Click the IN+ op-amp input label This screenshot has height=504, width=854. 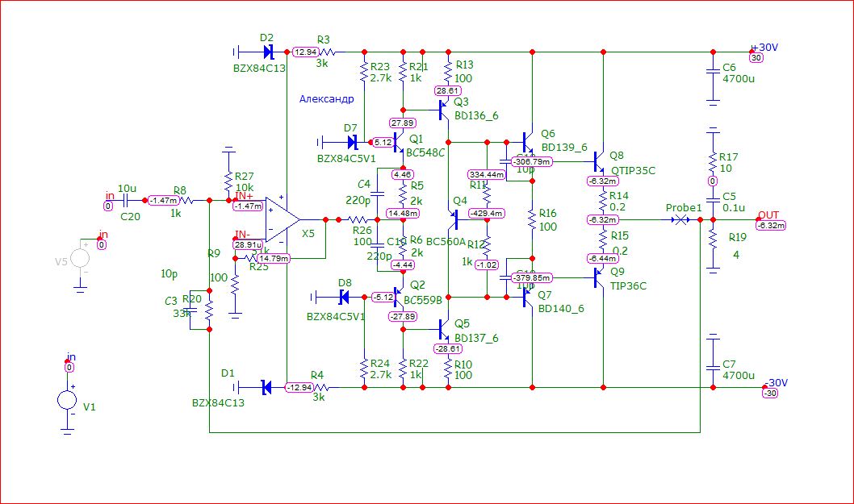coord(244,196)
